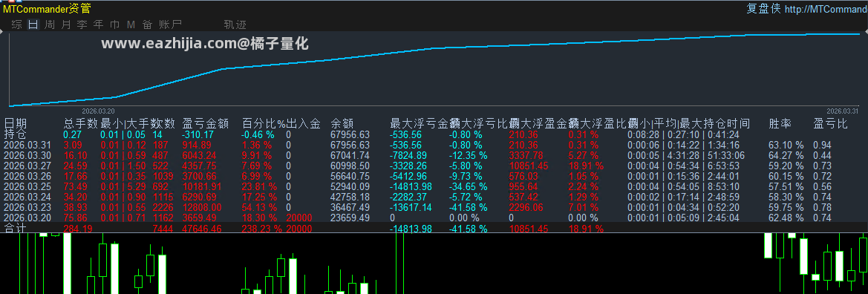Viewport: 868px width, 294px height.
Task: Click the total lots 284.19
Action: pyautogui.click(x=78, y=228)
